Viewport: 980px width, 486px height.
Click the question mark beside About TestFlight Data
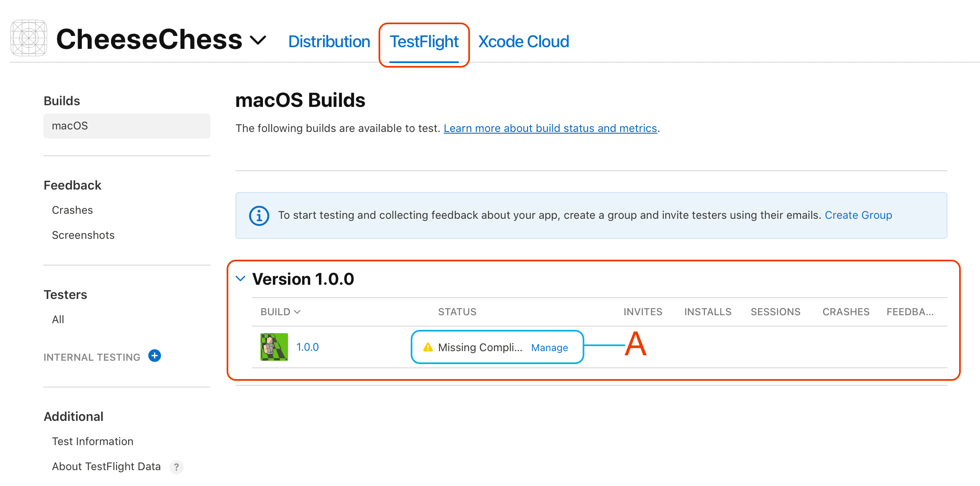tap(177, 467)
